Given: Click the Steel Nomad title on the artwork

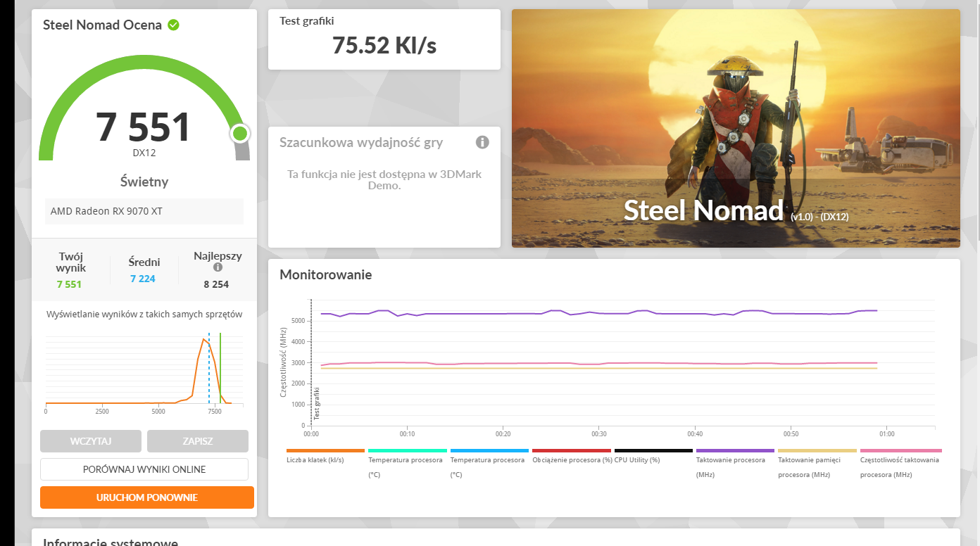Looking at the screenshot, I should pyautogui.click(x=703, y=210).
